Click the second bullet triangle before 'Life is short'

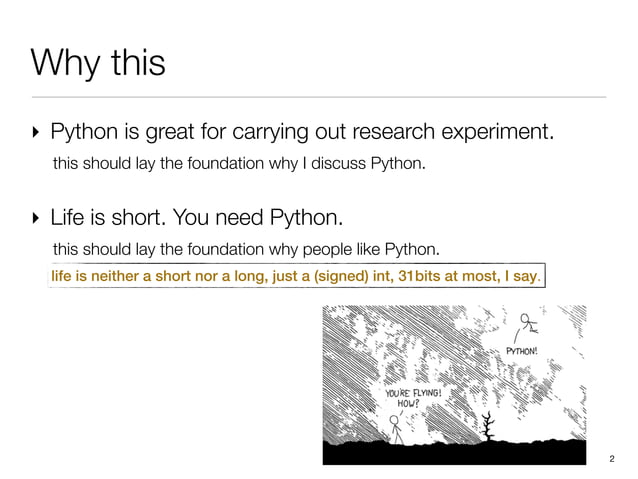click(36, 218)
